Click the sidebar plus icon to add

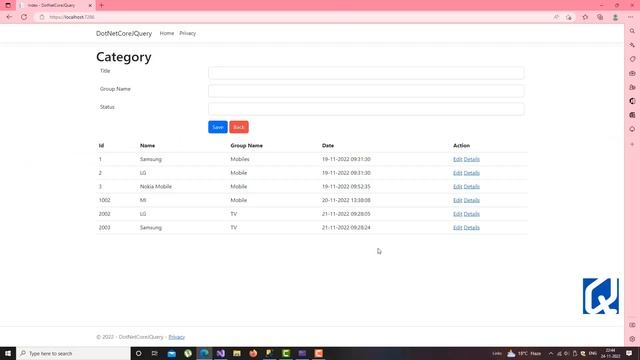(x=632, y=144)
